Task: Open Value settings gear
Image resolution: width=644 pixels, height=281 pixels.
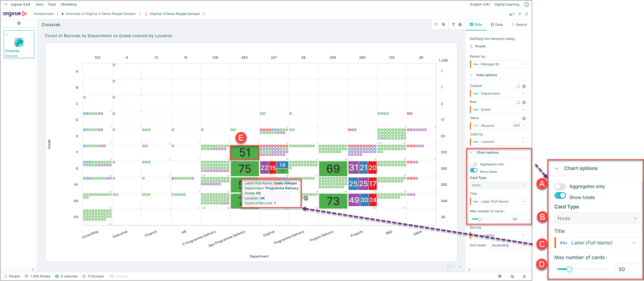Action: coord(524,118)
